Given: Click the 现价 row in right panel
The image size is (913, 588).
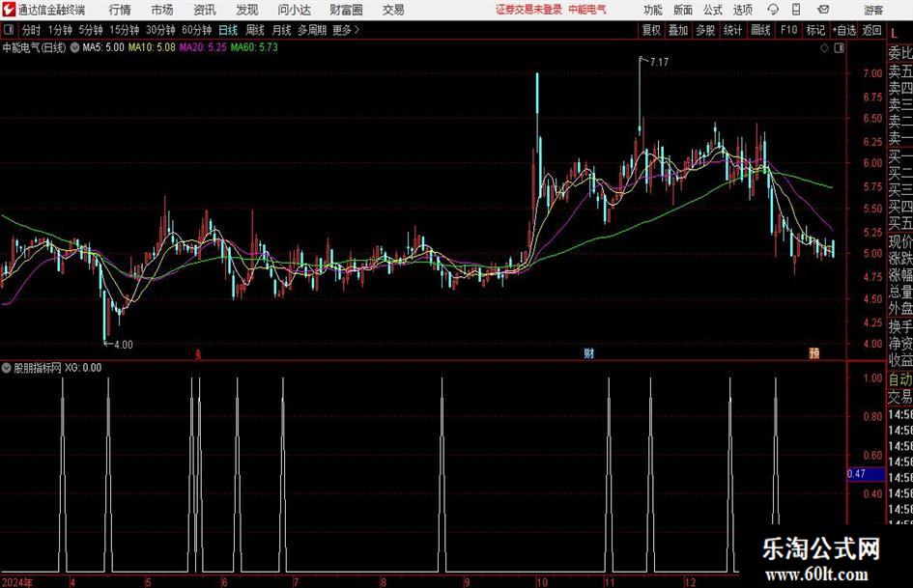Looking at the screenshot, I should pyautogui.click(x=900, y=241).
